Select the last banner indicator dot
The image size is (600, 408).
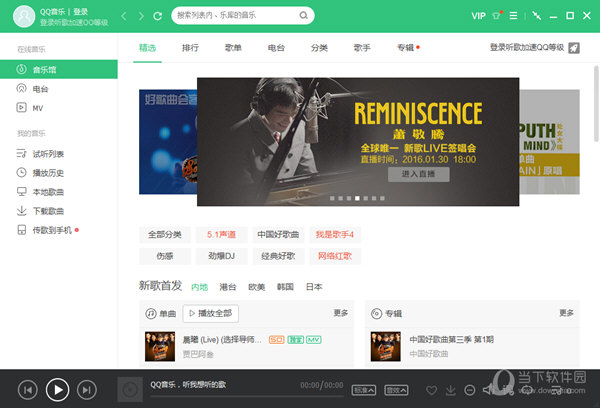point(382,198)
